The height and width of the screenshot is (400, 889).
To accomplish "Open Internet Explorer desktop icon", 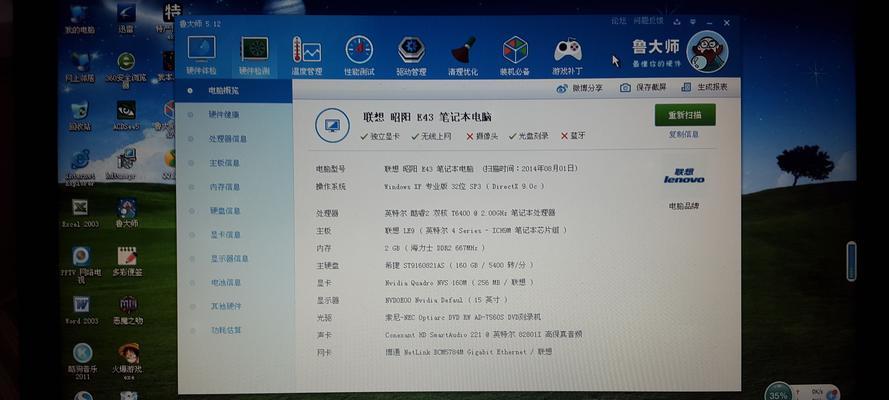I will tap(80, 167).
